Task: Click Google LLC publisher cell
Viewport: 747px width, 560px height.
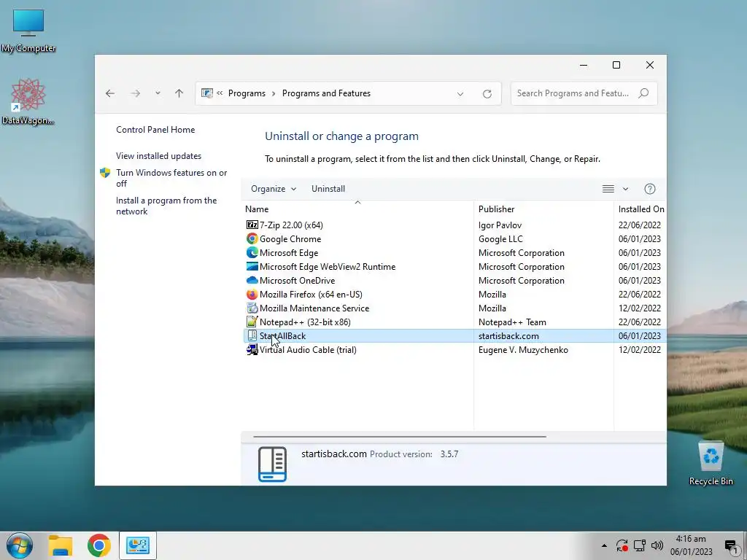Action: (x=500, y=238)
